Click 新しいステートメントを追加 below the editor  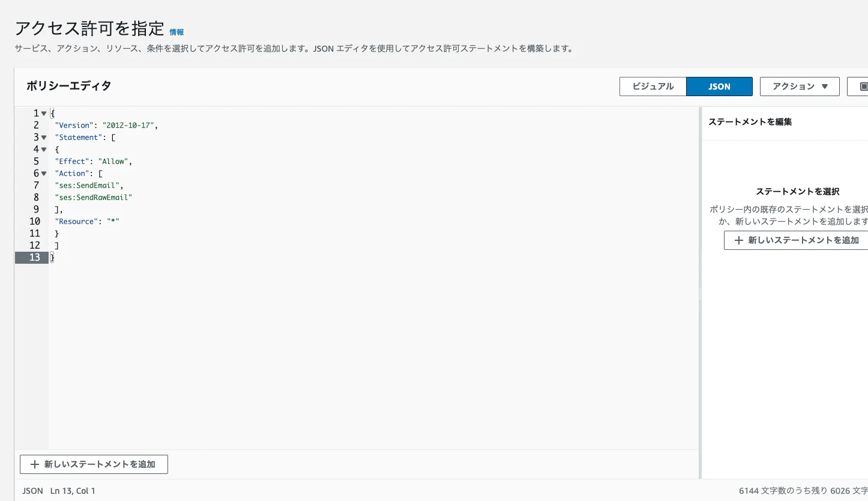click(94, 464)
